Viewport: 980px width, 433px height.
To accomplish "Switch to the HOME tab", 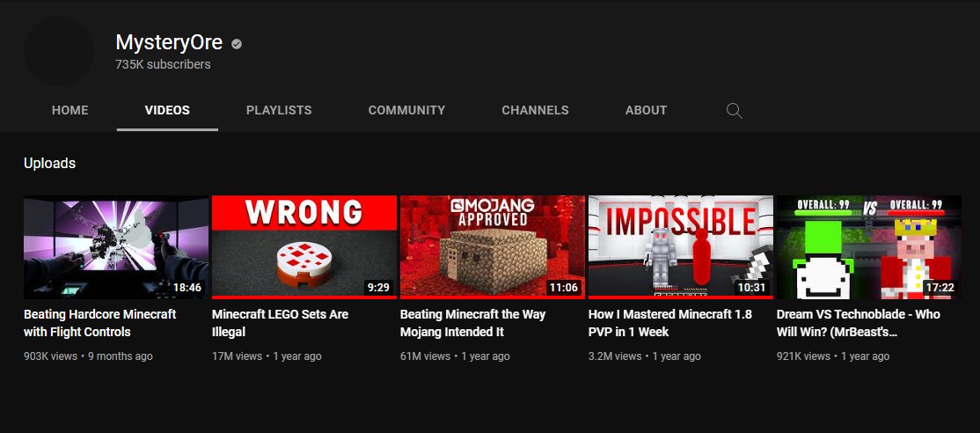I will coord(70,111).
